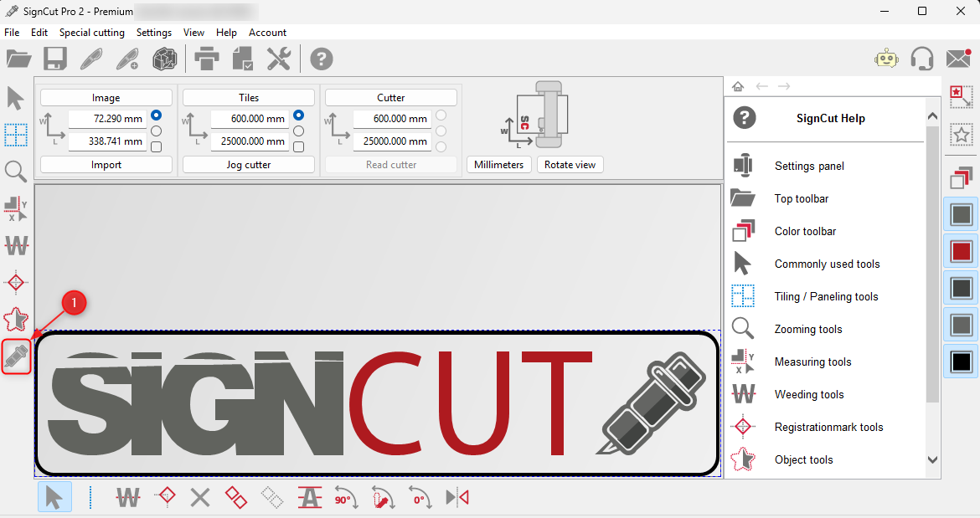This screenshot has width=980, height=518.
Task: Select the topmost gray color swatch
Action: [962, 215]
